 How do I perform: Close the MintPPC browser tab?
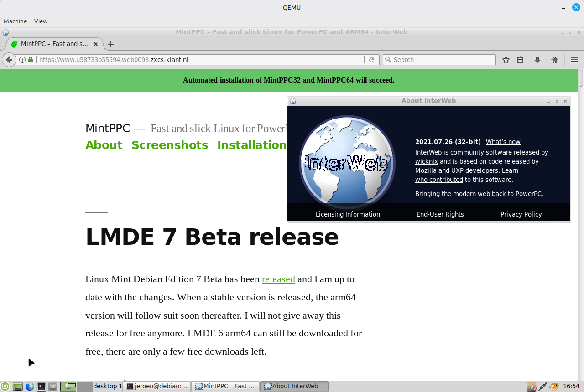pos(96,44)
